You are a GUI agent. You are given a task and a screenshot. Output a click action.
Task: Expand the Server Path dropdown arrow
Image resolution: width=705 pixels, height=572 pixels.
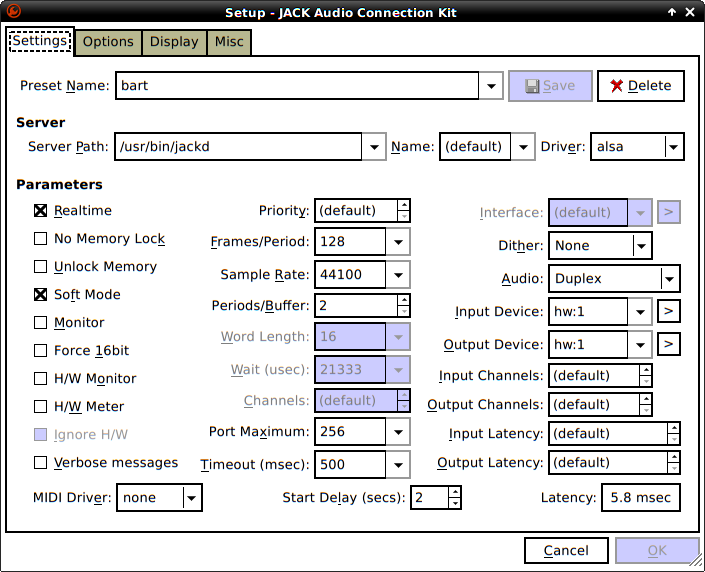click(x=374, y=147)
